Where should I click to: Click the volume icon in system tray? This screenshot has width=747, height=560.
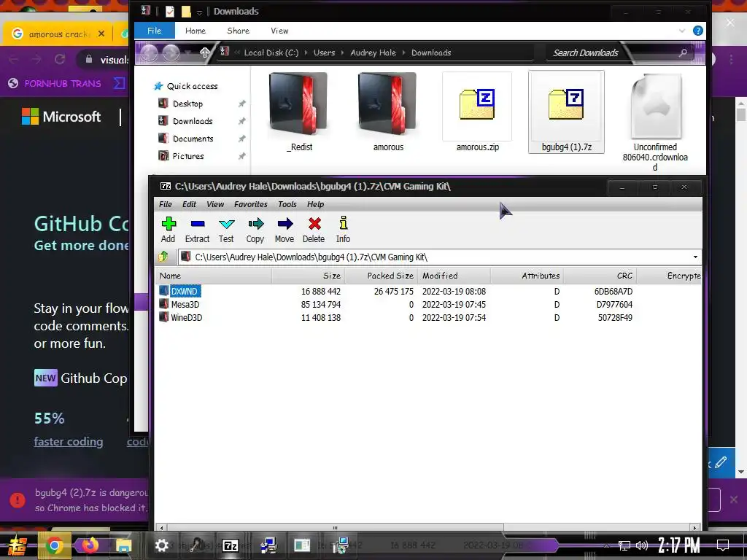click(x=642, y=545)
